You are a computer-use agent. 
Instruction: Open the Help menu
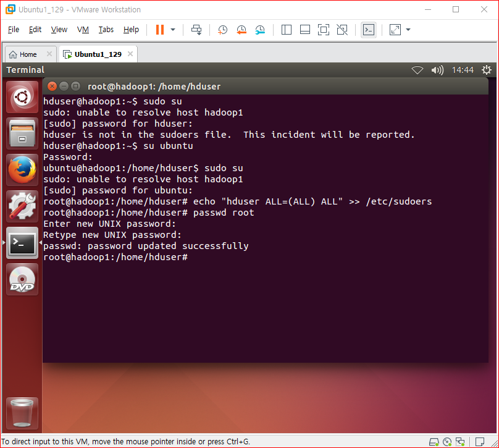pos(131,30)
